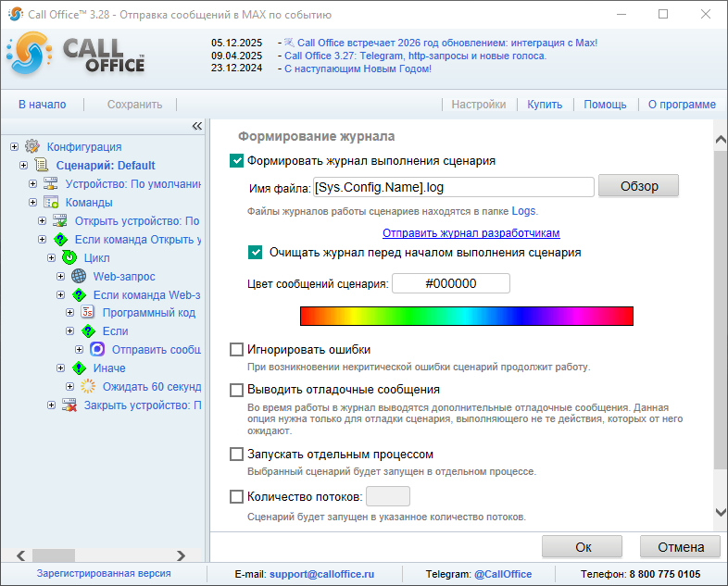Screen dimensions: 728x586
Task: Collapse the left tree panel with double chevron
Action: [x=196, y=127]
